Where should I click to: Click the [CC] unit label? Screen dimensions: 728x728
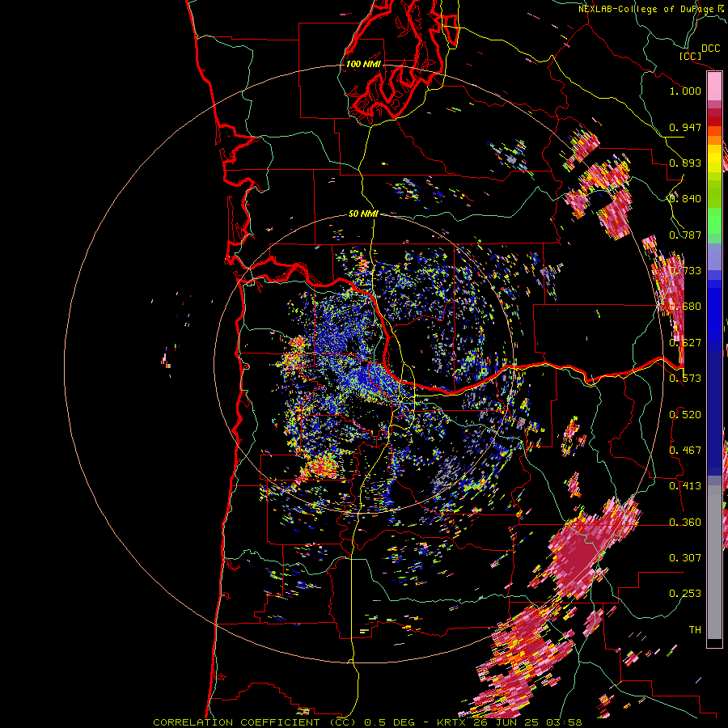coord(690,56)
